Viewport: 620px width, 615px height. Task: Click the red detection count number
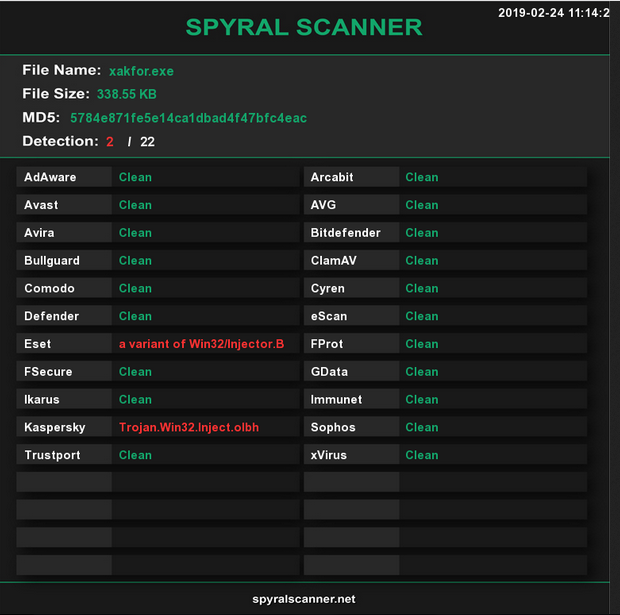coord(110,142)
